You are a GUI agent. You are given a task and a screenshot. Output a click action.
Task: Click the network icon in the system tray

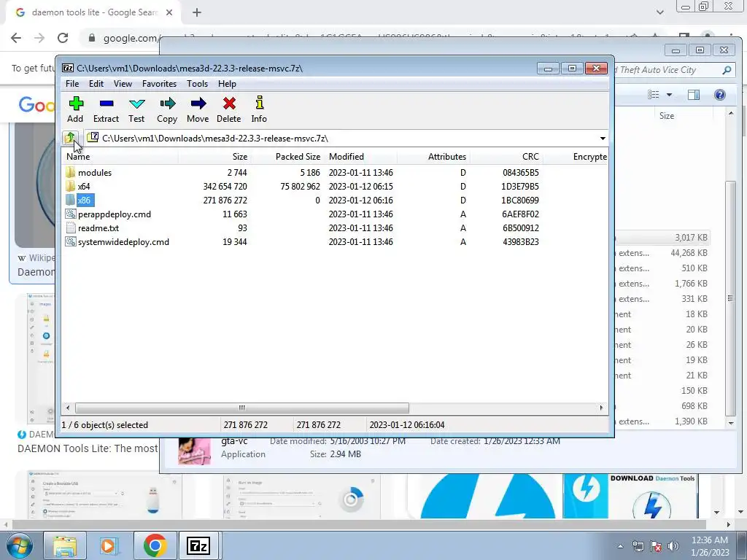638,546
